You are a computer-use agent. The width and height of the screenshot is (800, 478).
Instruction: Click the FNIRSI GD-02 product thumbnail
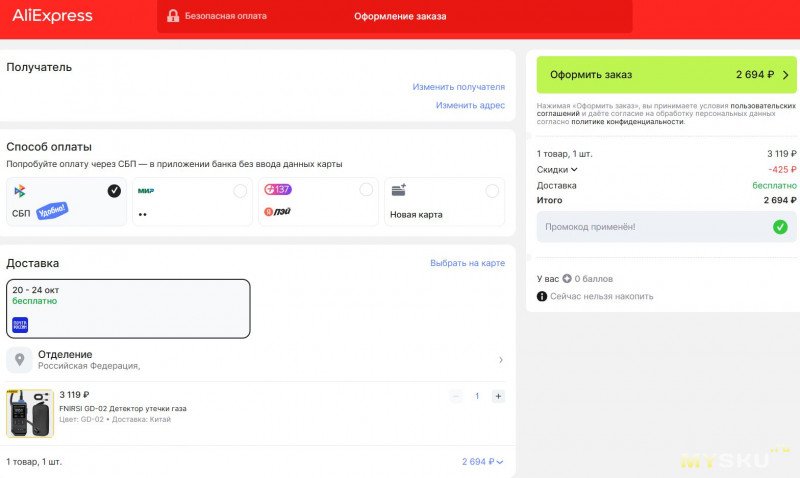click(30, 413)
